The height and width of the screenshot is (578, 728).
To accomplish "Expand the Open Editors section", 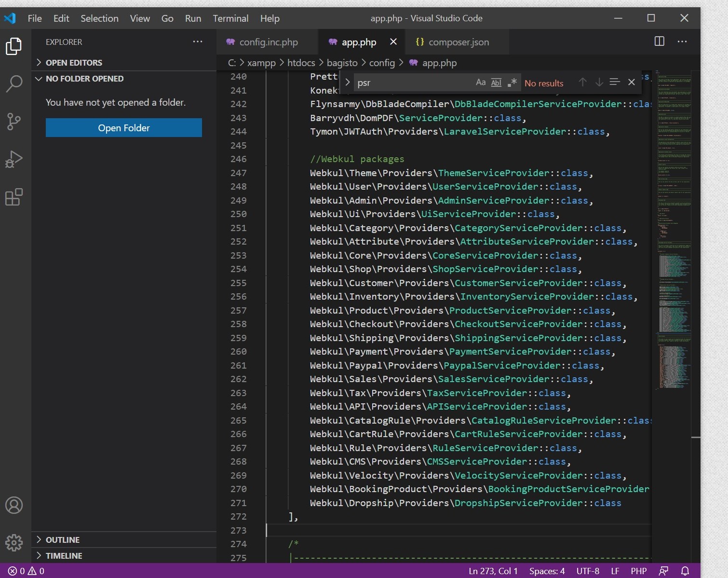I will [124, 63].
